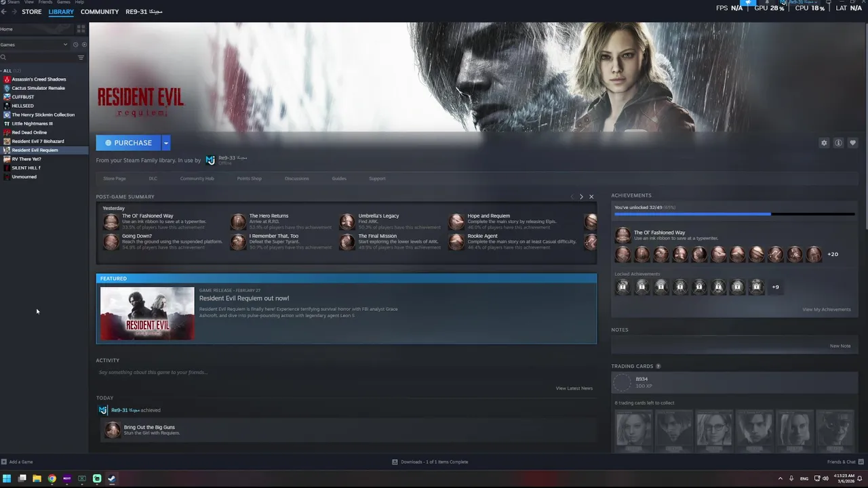This screenshot has width=868, height=488.
Task: Open the Help menu
Action: (x=79, y=2)
